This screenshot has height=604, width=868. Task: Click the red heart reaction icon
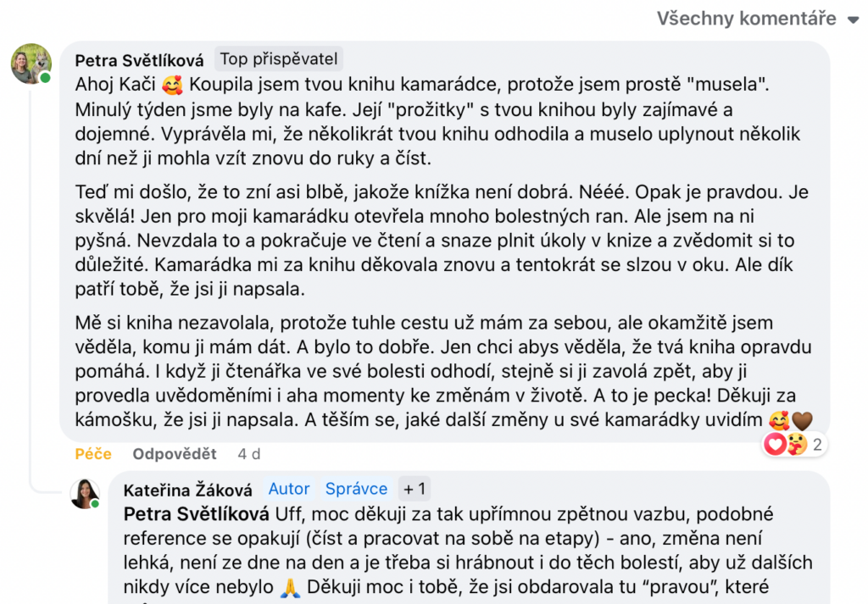tap(776, 444)
